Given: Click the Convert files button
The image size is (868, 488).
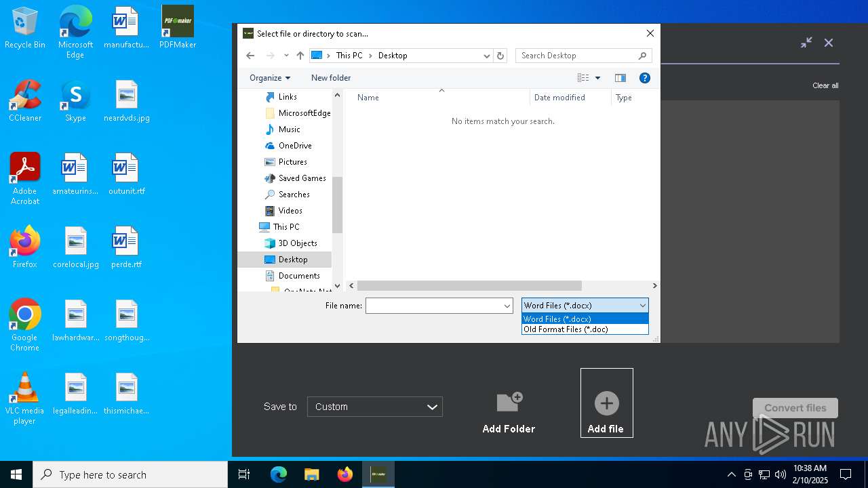Looking at the screenshot, I should [x=795, y=408].
